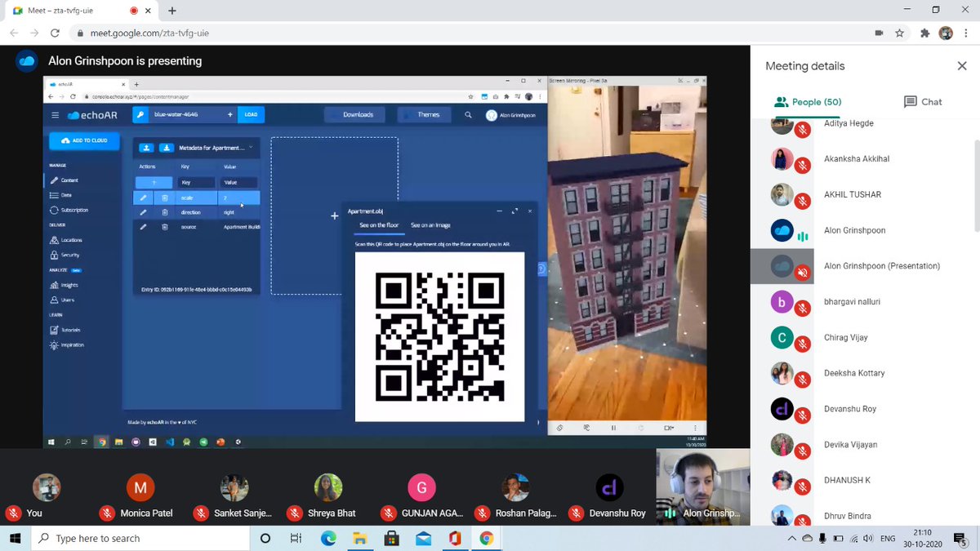The height and width of the screenshot is (551, 980).
Task: Open Cortana from the taskbar
Action: click(x=265, y=538)
